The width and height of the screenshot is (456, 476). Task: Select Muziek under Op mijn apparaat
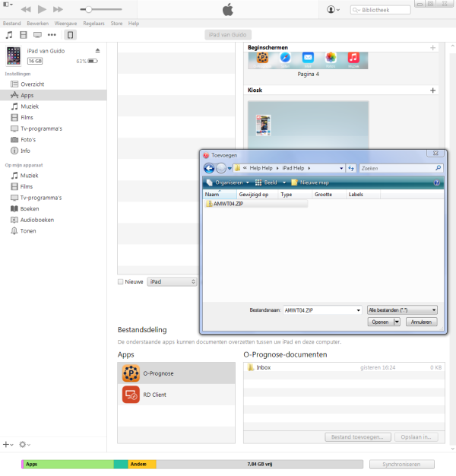click(53, 176)
